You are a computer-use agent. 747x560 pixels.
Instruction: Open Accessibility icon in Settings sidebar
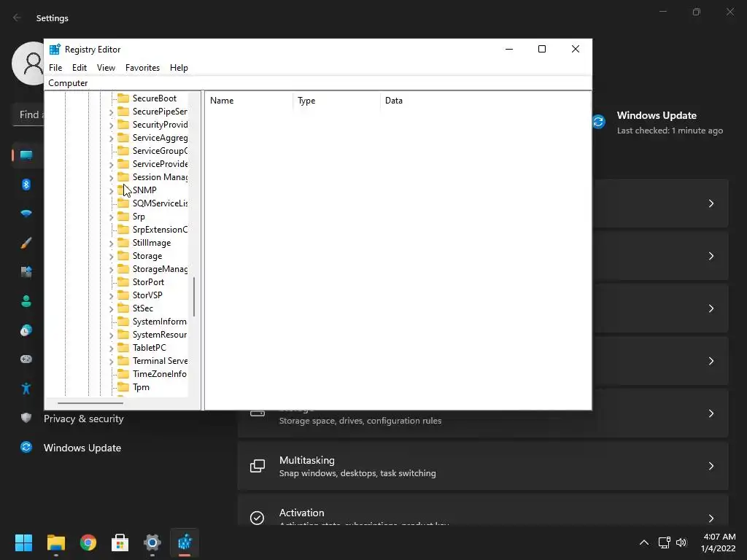26,389
